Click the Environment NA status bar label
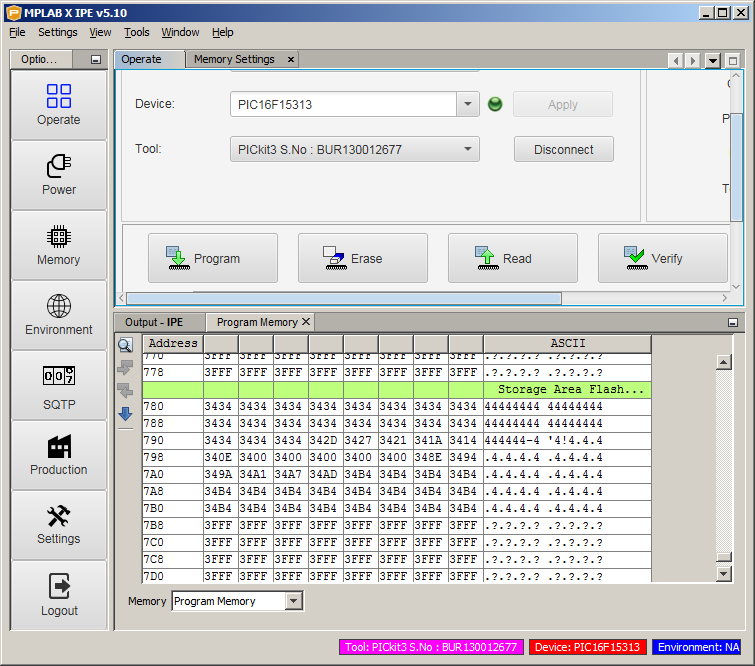 pos(698,647)
